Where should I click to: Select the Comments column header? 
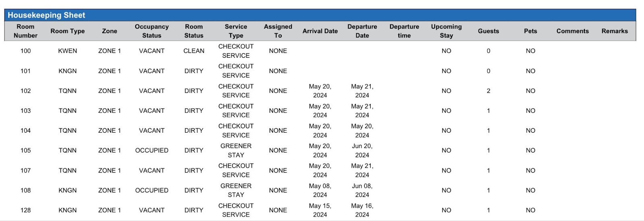[x=572, y=31]
